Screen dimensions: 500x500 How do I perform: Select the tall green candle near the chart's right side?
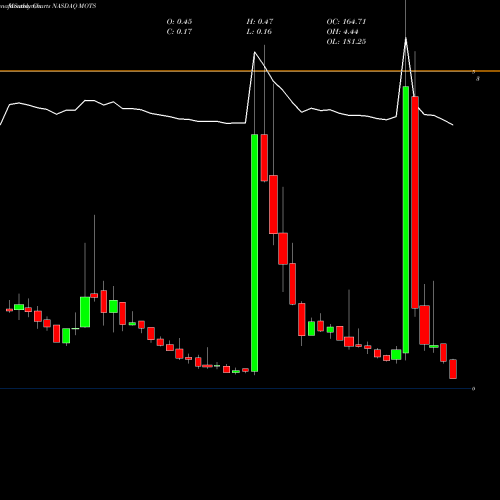click(x=406, y=220)
